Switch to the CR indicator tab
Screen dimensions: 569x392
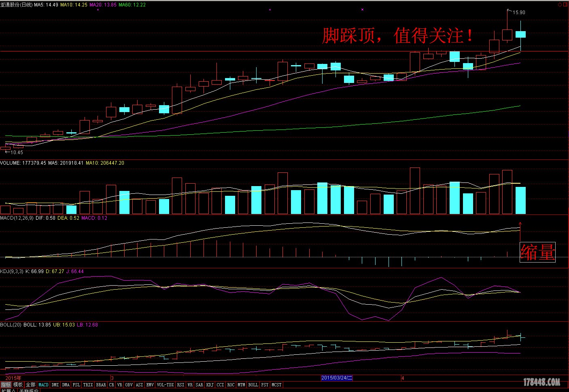111,385
